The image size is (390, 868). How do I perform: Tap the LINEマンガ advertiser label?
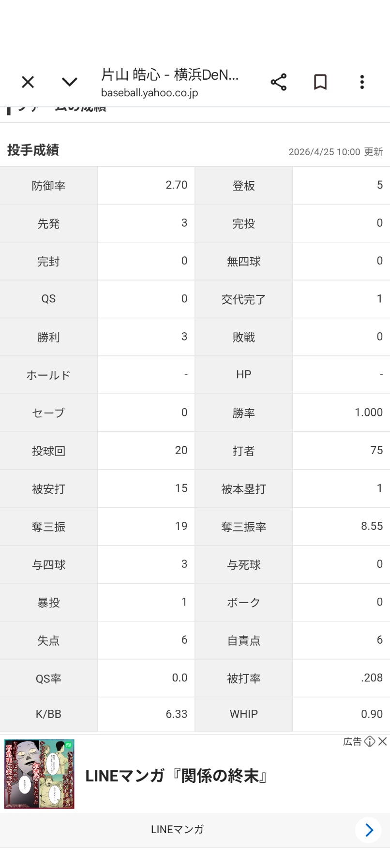pos(177,830)
